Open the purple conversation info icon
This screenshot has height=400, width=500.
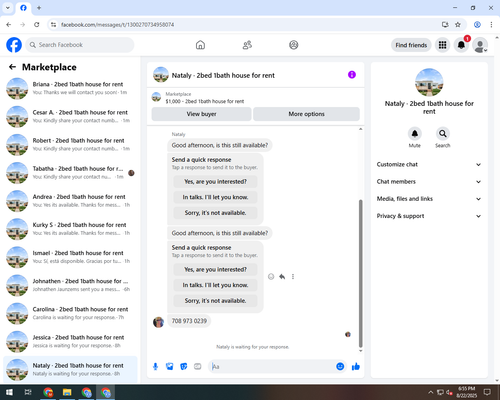352,75
